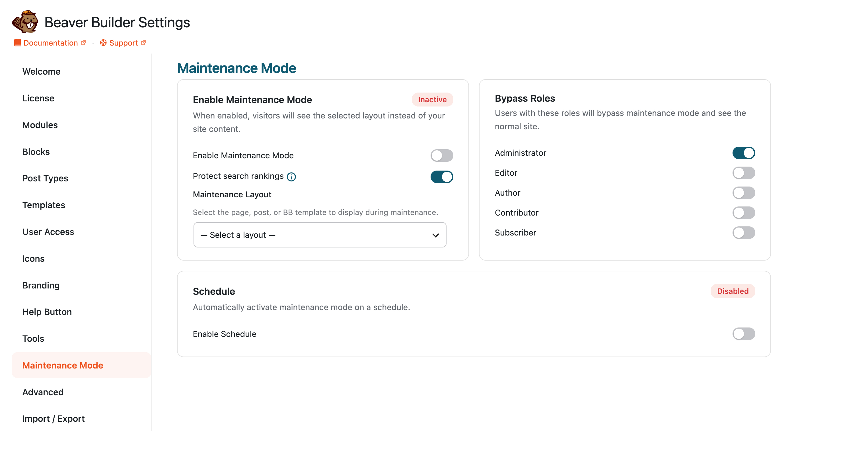The width and height of the screenshot is (868, 473).
Task: Switch to the Branding tab
Action: (81, 285)
